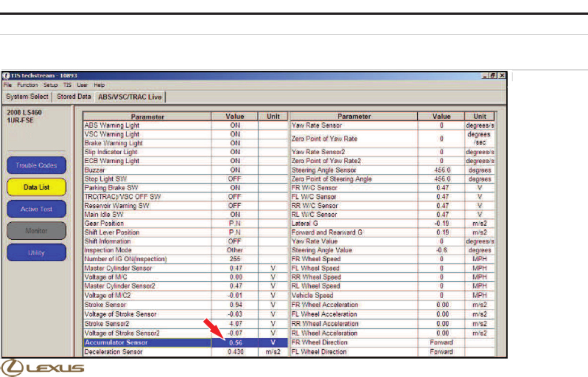Open the User menu
This screenshot has height=377, width=588.
[83, 85]
